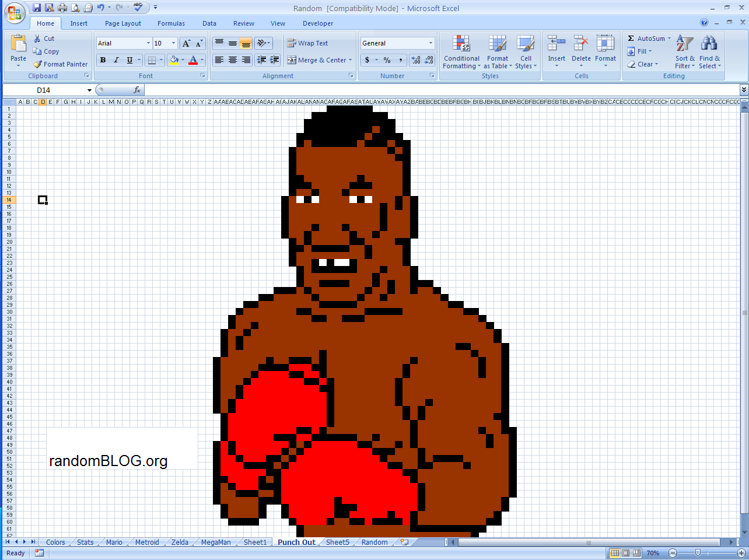Click the Insert cells icon
Viewport: 749px width, 560px height.
click(556, 44)
